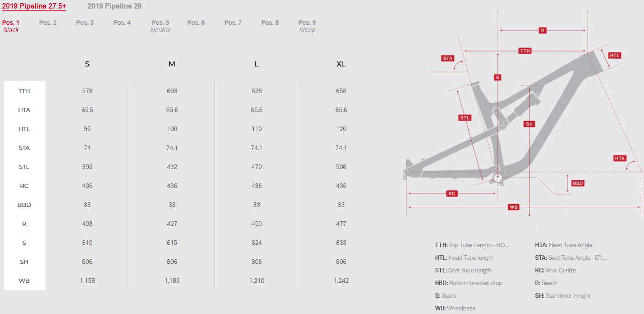Click the RC badge on the bike diagram

point(452,194)
